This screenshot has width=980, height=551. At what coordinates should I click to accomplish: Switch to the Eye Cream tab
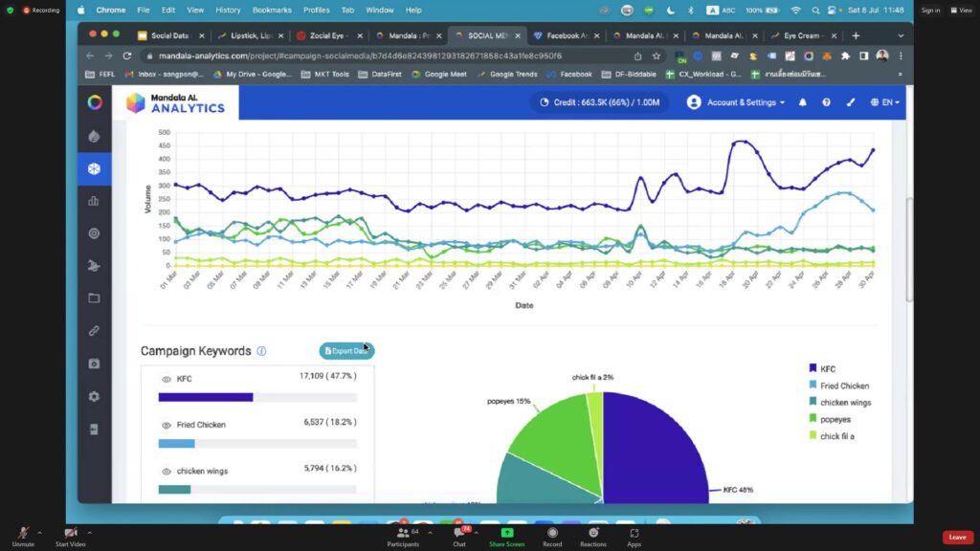tap(803, 35)
